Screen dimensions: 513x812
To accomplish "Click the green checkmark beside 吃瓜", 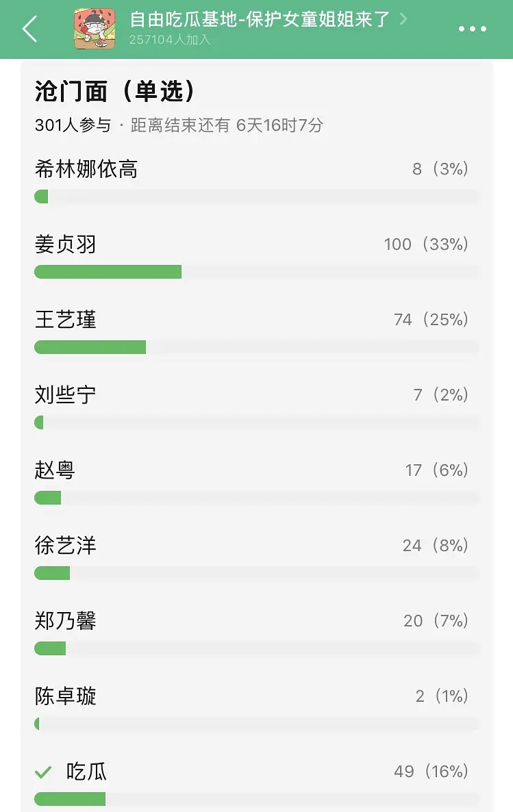I will tap(43, 772).
